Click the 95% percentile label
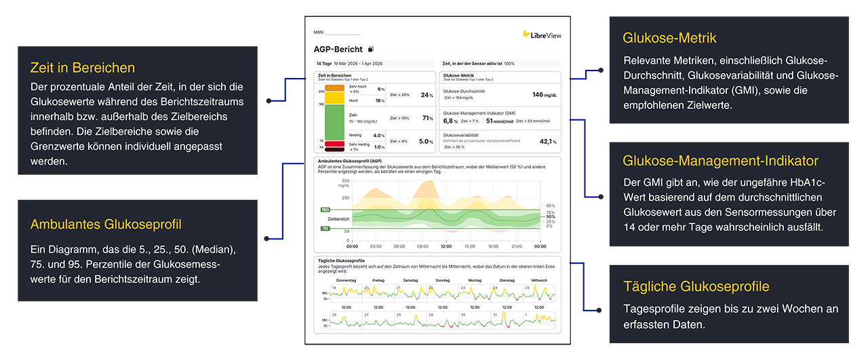The height and width of the screenshot is (362, 868). pyautogui.click(x=550, y=205)
